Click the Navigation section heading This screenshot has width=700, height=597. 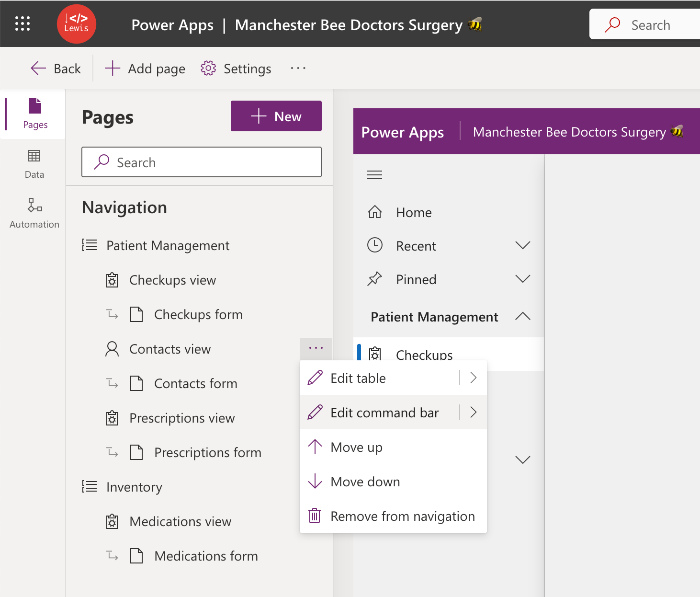click(124, 207)
